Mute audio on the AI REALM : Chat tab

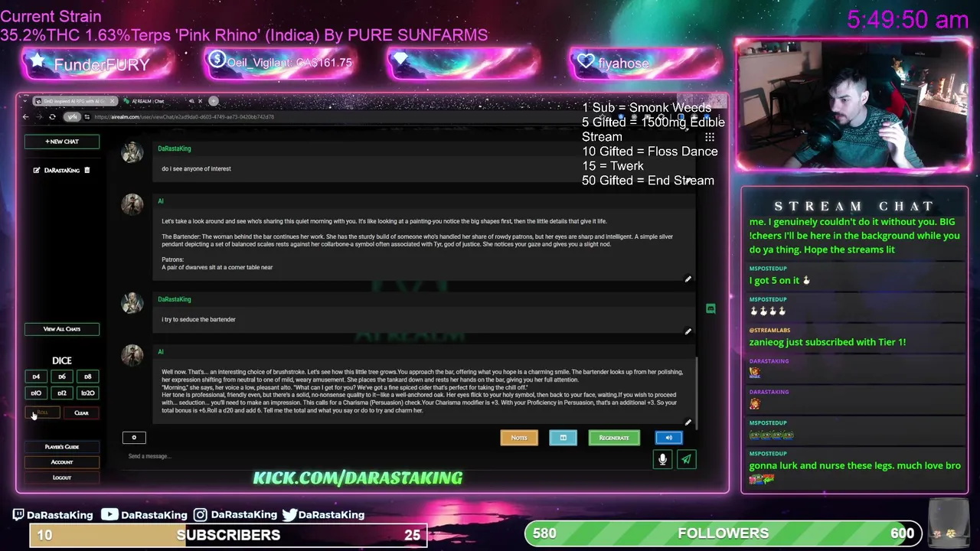tap(191, 101)
